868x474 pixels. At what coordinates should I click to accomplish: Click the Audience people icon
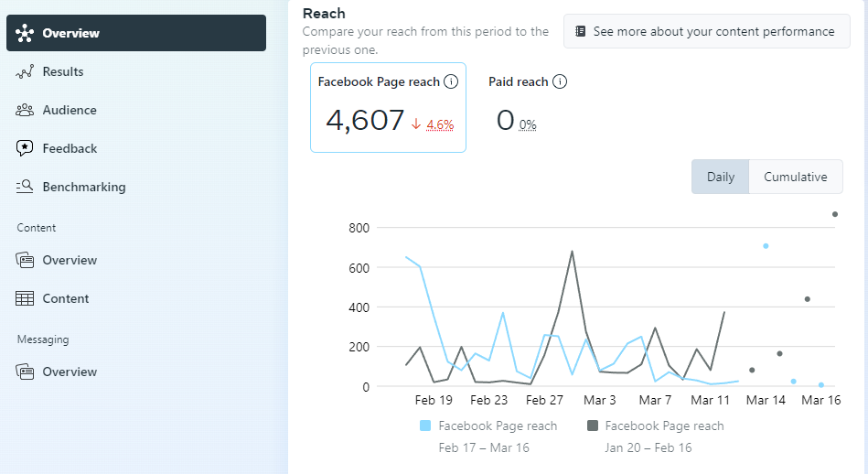25,110
